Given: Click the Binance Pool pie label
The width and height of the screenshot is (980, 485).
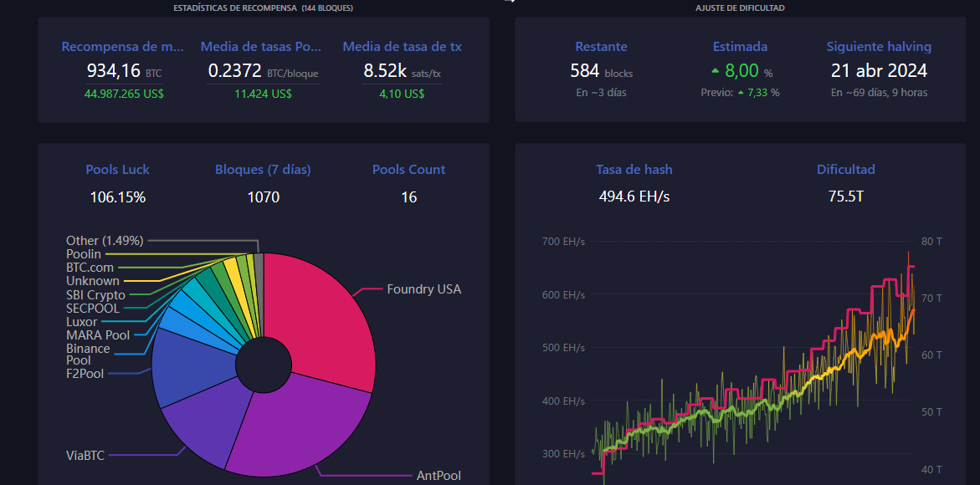Looking at the screenshot, I should click(x=88, y=355).
